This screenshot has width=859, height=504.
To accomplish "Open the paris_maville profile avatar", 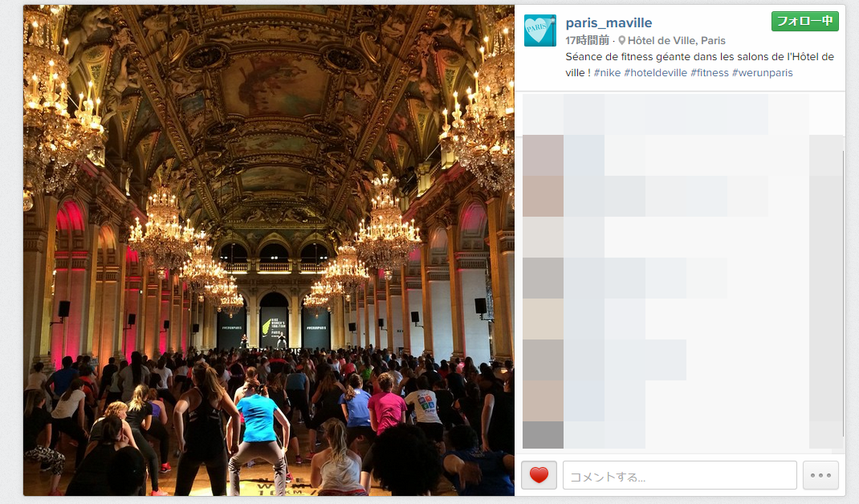I will (540, 30).
